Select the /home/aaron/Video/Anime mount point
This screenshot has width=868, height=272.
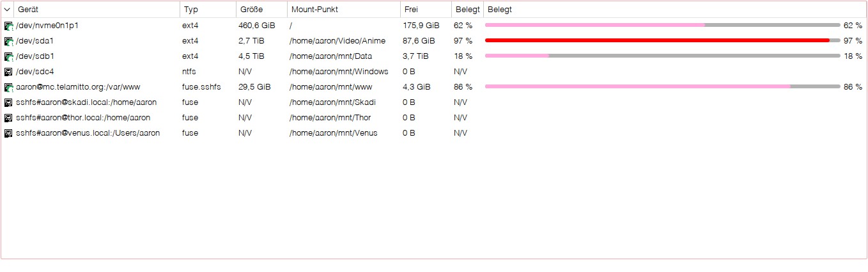337,41
